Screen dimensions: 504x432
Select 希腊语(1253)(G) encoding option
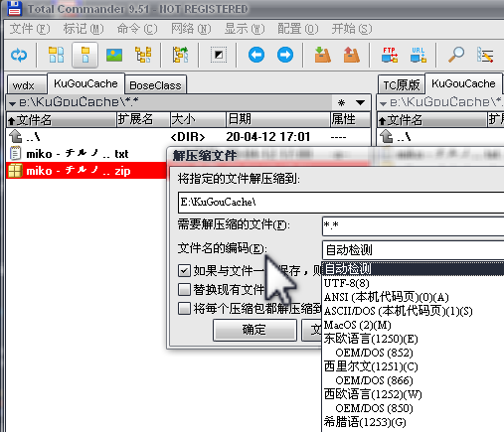click(414, 422)
